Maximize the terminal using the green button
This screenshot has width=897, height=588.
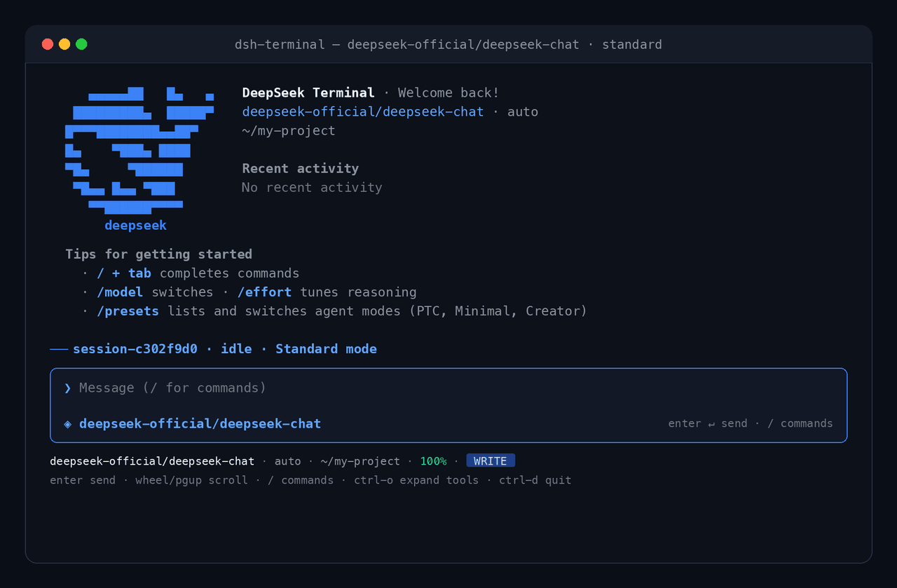81,44
